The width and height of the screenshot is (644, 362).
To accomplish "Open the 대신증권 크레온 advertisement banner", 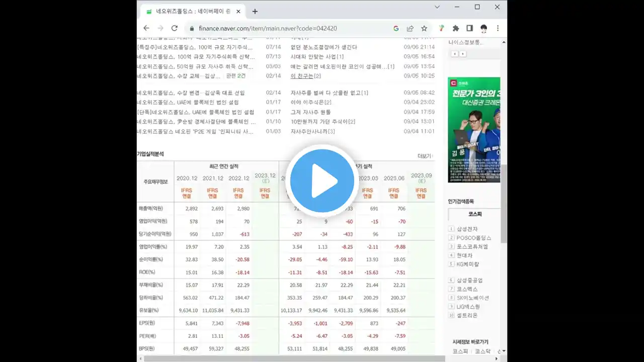I will click(474, 130).
